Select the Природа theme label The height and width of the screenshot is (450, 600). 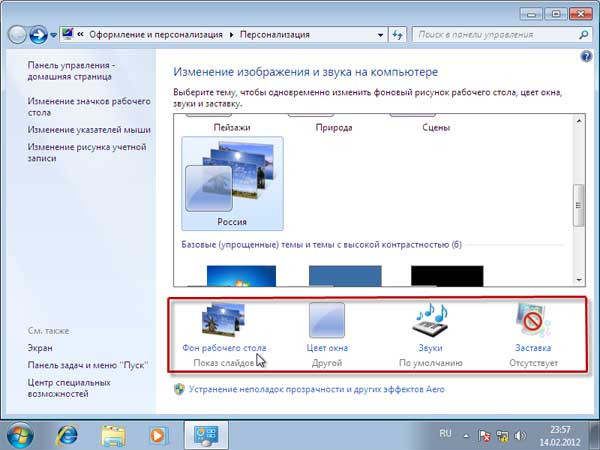point(334,127)
